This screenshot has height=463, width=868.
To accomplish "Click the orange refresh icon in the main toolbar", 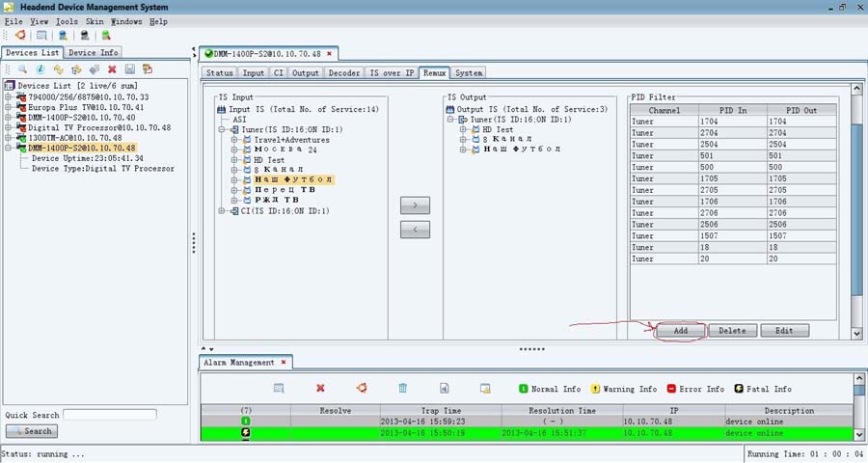I will [18, 36].
